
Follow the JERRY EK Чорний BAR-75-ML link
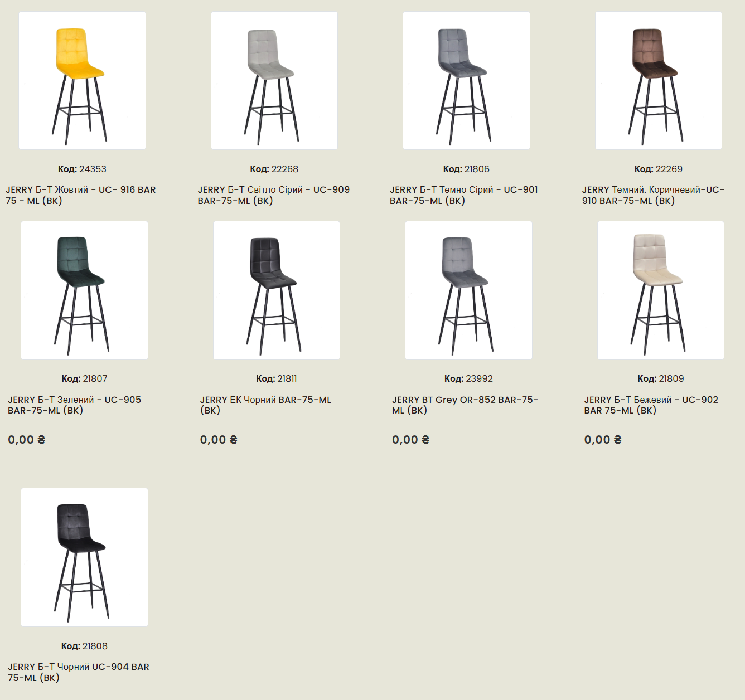pyautogui.click(x=265, y=405)
